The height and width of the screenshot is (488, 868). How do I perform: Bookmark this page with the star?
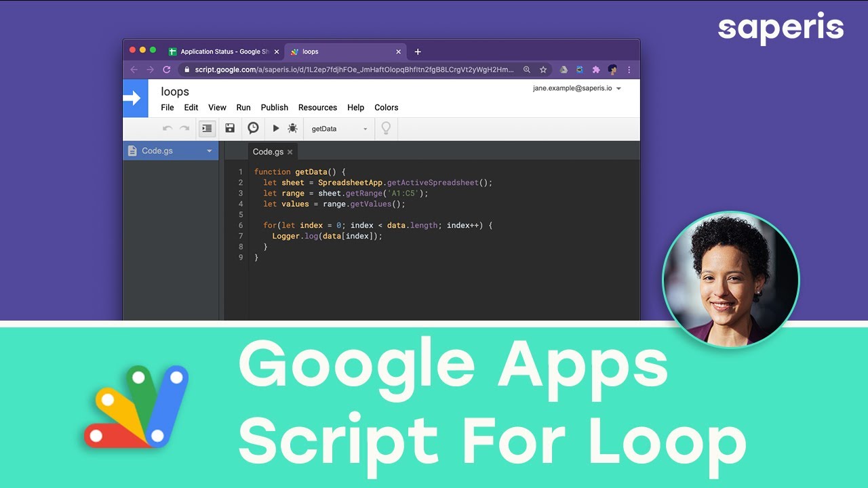[542, 69]
